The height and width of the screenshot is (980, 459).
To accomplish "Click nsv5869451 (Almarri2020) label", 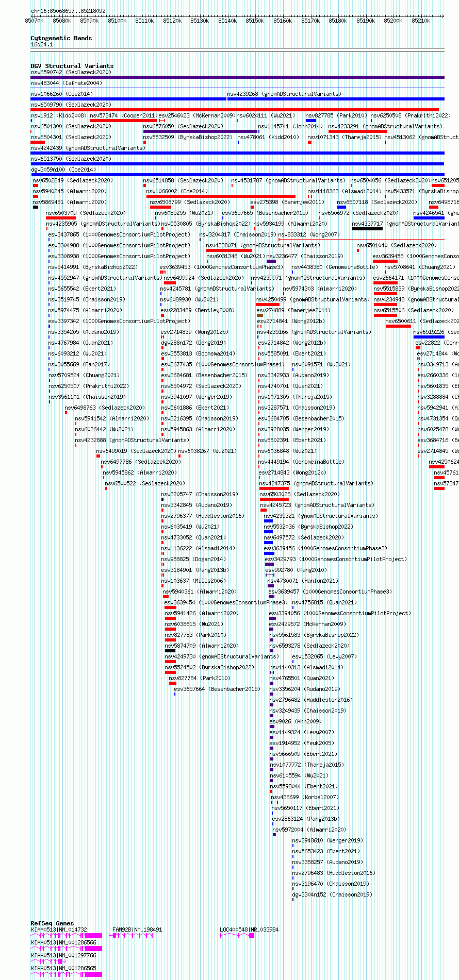I will pos(70,202).
